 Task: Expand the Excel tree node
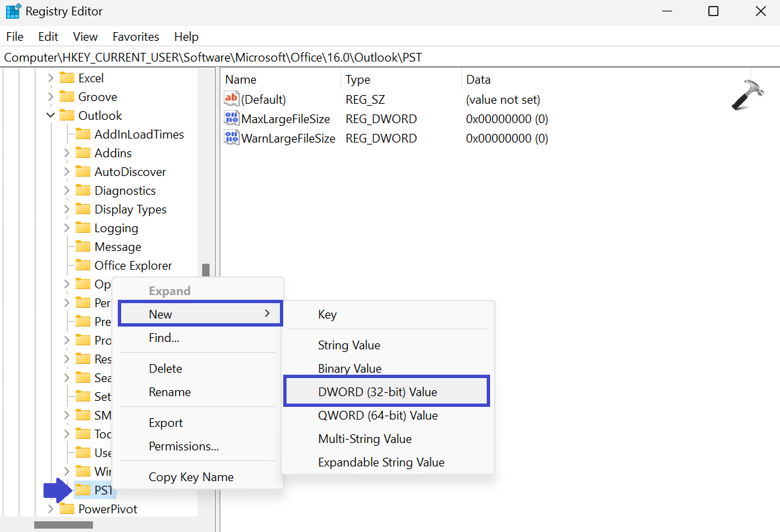coord(50,78)
